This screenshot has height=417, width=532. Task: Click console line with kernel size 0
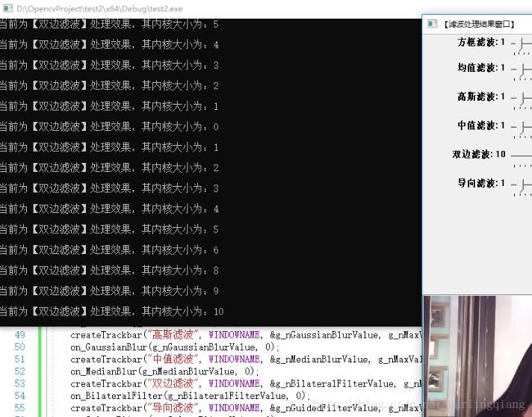109,127
